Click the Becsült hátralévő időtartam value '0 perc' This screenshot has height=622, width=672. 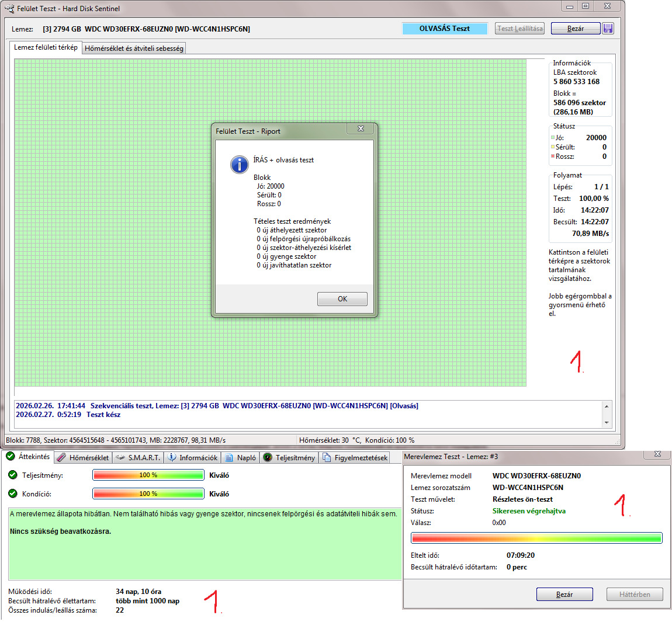pos(517,567)
